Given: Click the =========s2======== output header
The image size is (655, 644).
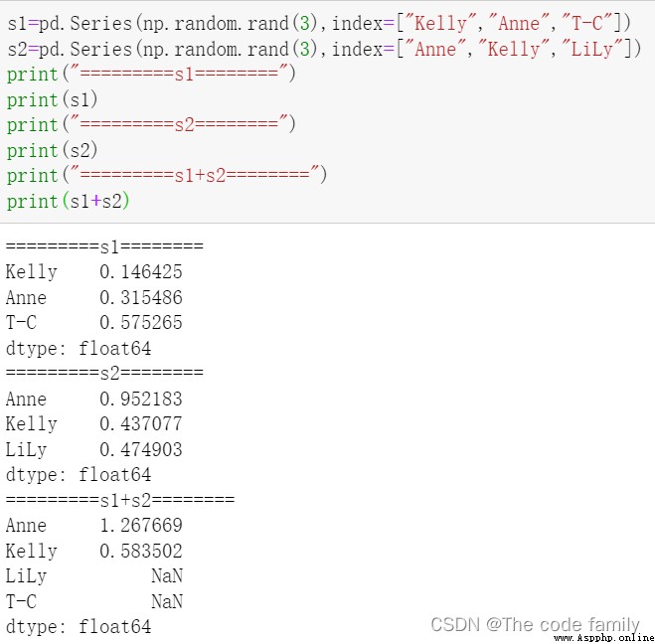Looking at the screenshot, I should pos(103,373).
